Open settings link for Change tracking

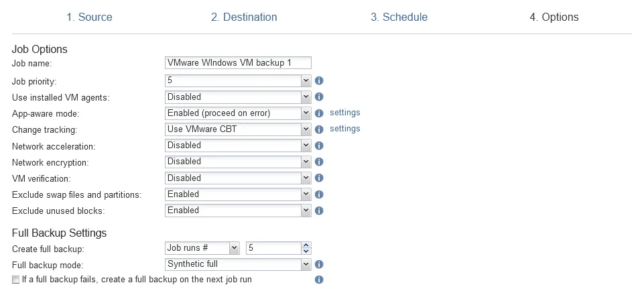pos(345,129)
